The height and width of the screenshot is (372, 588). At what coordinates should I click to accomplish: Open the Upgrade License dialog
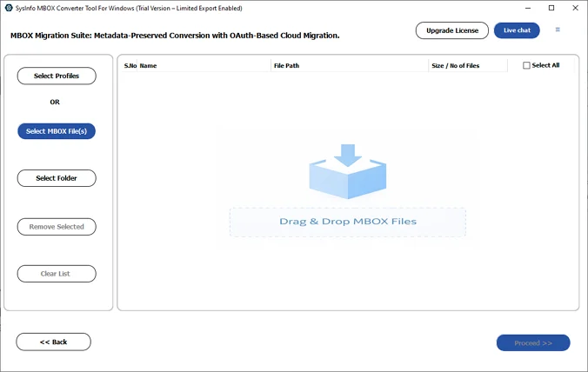(x=452, y=30)
